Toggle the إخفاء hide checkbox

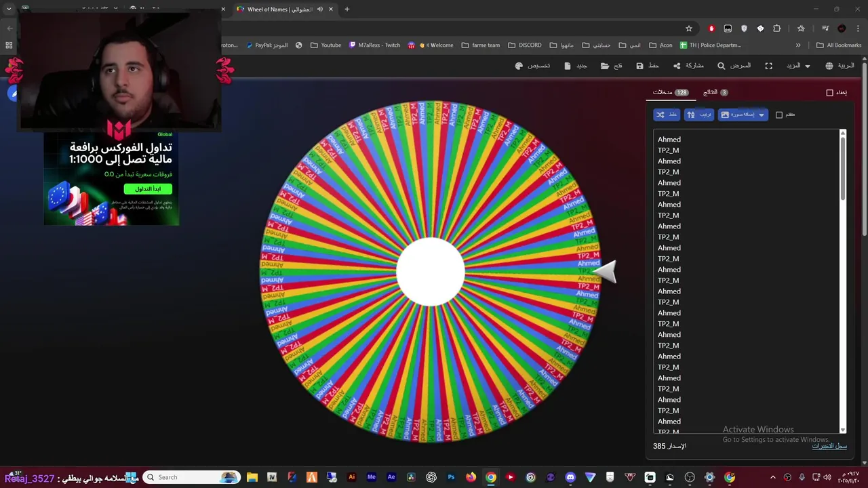coord(829,93)
